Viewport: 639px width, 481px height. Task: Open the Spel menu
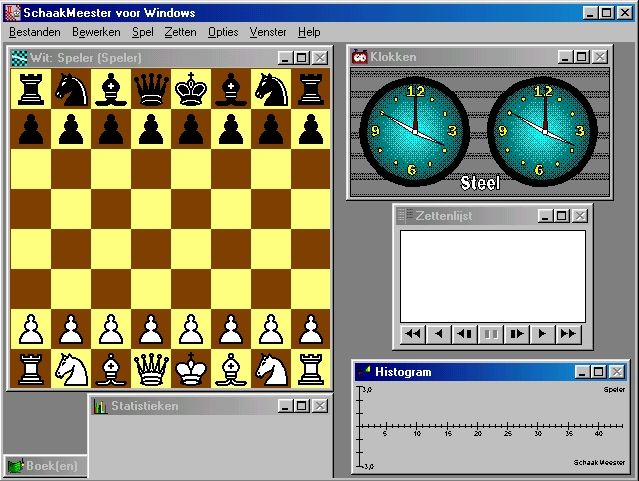(143, 32)
